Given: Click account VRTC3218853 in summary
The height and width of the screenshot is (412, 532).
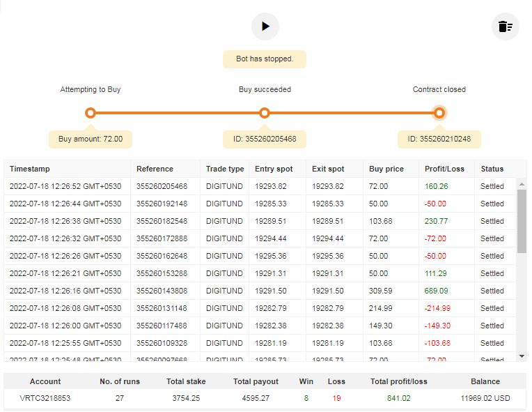Looking at the screenshot, I should 45,399.
